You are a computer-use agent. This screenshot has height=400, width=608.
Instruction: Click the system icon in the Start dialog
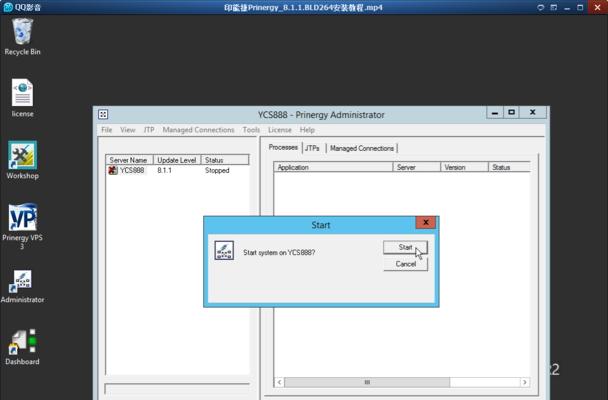(x=224, y=250)
